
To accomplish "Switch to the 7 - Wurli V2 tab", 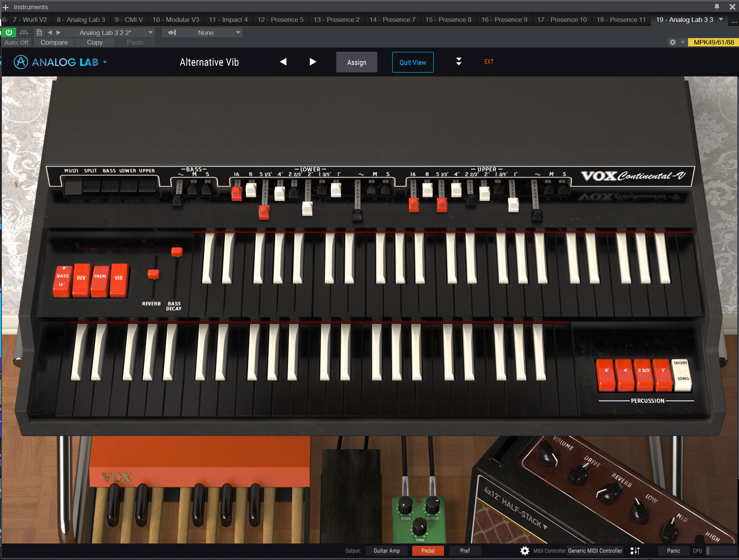I will [30, 20].
